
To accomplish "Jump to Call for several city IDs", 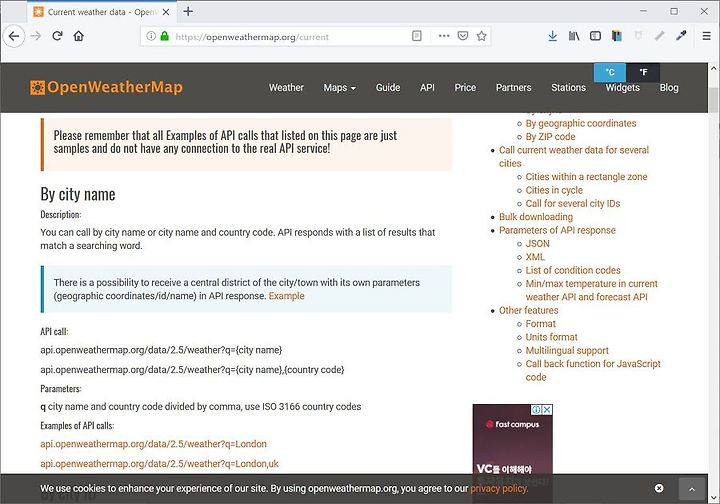I will coord(573,203).
